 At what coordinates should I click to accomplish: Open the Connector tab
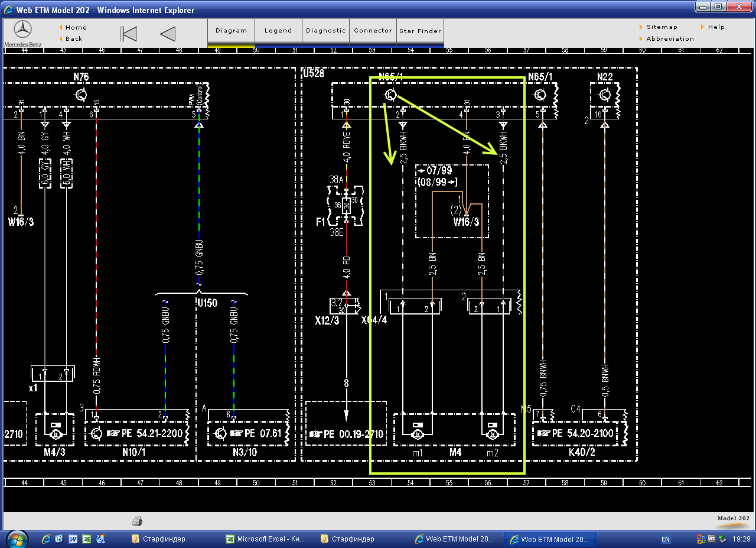pos(373,31)
